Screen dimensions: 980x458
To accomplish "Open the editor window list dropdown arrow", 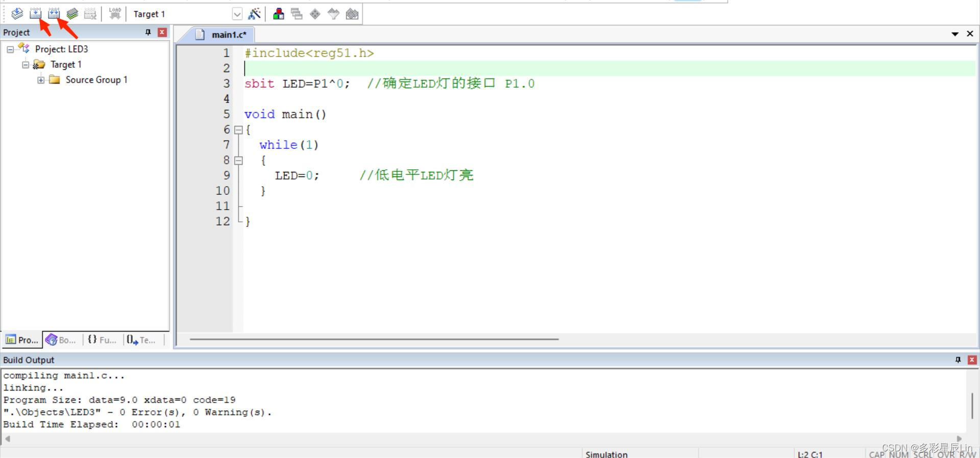I will [954, 34].
